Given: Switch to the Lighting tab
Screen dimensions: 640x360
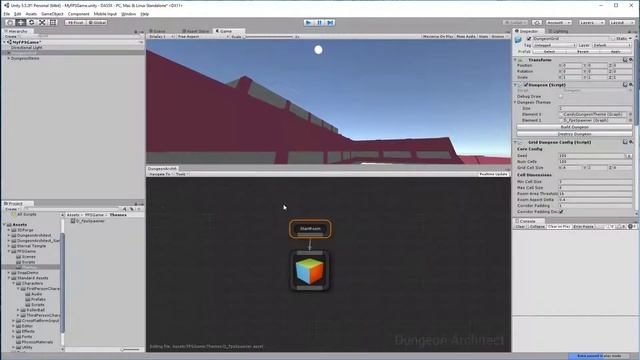Looking at the screenshot, I should [558, 31].
